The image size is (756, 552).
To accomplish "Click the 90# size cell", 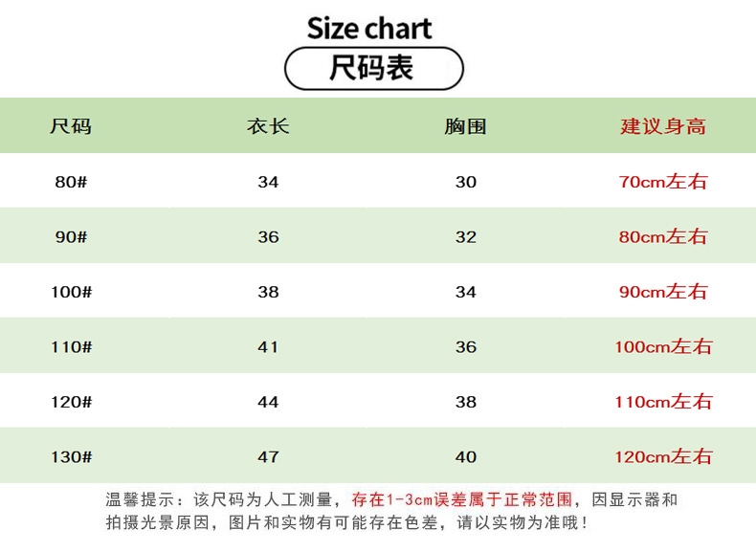I will point(71,236).
